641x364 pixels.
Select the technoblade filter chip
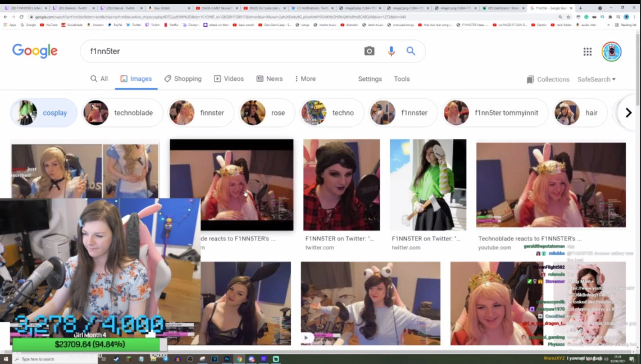coord(122,113)
